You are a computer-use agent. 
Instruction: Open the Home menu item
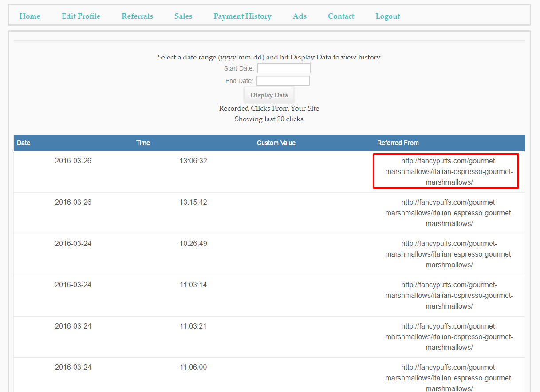pos(30,16)
